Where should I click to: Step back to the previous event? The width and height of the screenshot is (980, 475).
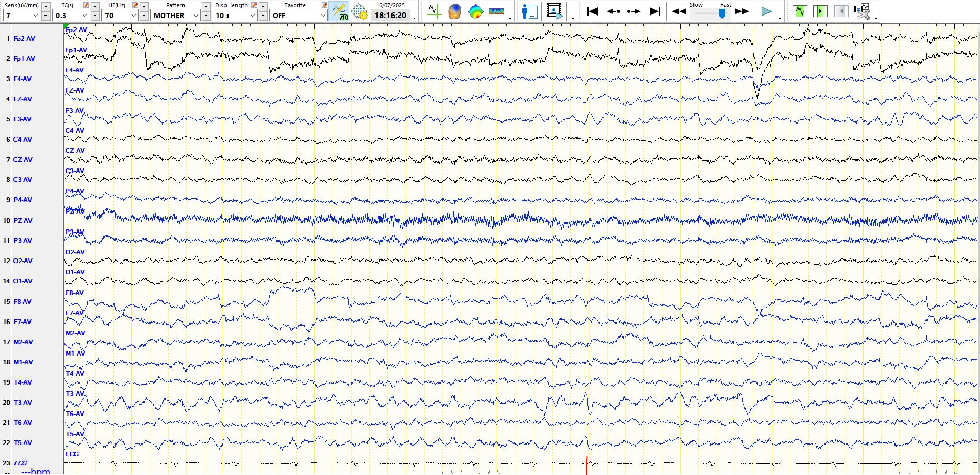click(x=613, y=11)
